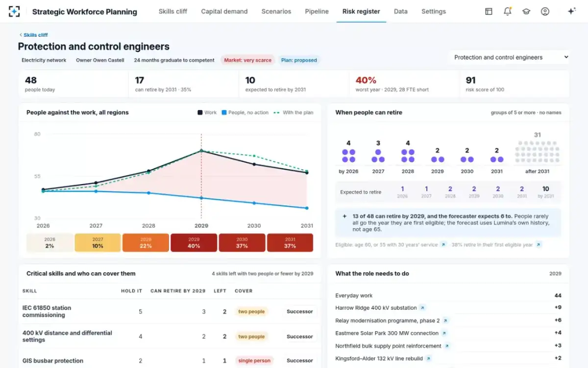Viewport: 588px width, 368px height.
Task: Open the layout panel icon
Action: [489, 11]
